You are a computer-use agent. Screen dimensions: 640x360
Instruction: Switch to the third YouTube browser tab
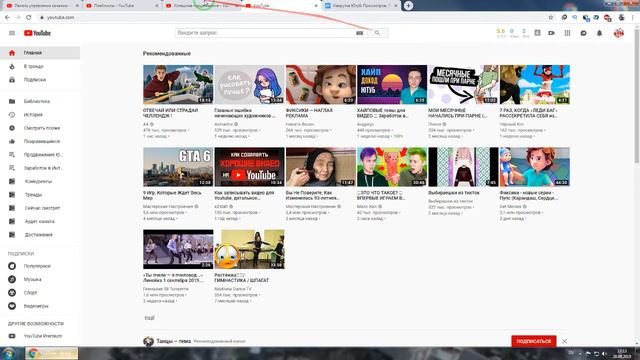point(202,6)
